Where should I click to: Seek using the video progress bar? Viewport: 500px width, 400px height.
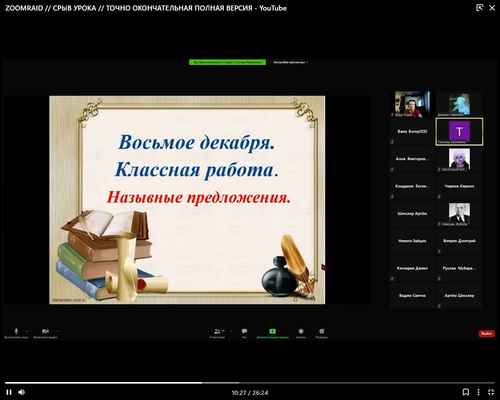[250, 383]
